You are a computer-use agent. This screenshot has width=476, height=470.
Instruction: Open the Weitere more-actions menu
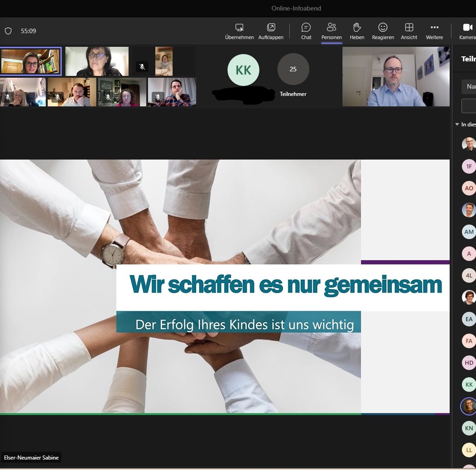[x=434, y=28]
